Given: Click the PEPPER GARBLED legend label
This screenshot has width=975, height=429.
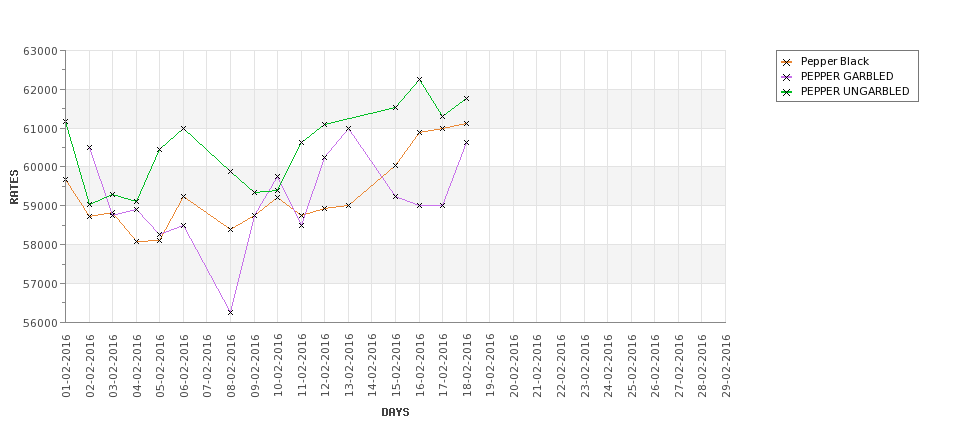Looking at the screenshot, I should click(x=847, y=76).
